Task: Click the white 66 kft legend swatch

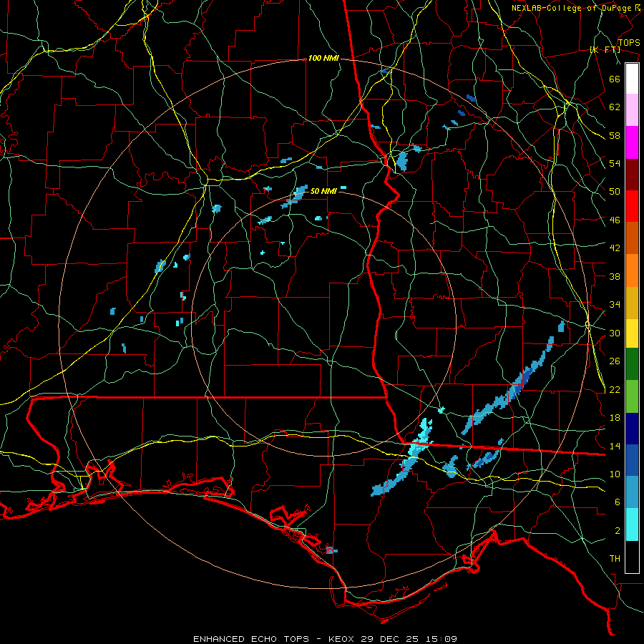Action: click(632, 79)
